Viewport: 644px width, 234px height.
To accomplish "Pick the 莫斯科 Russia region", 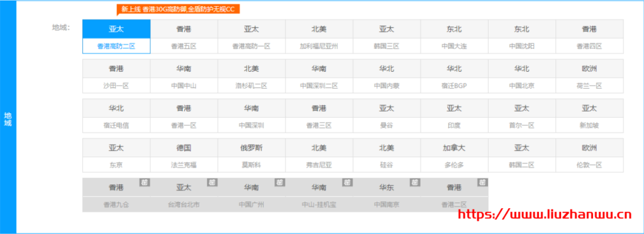I will [252, 155].
